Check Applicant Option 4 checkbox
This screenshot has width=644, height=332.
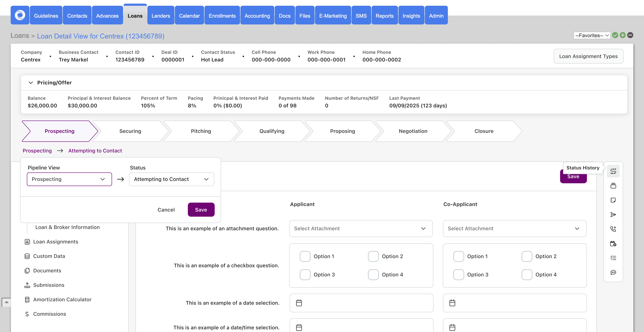(x=373, y=275)
